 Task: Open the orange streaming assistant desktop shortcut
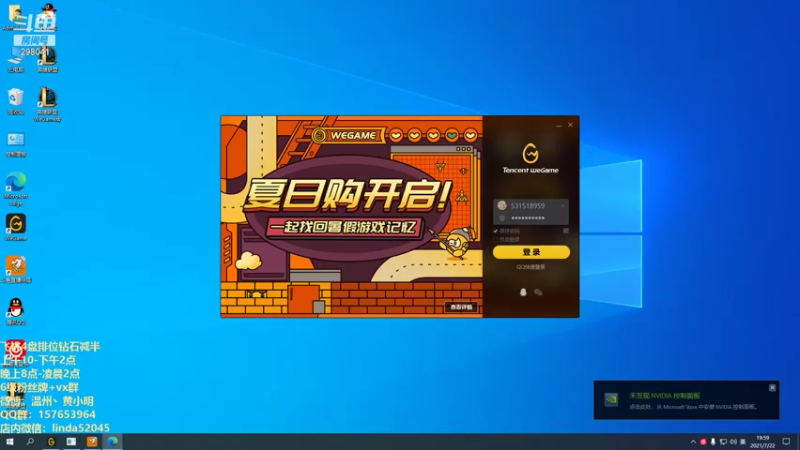(x=16, y=269)
